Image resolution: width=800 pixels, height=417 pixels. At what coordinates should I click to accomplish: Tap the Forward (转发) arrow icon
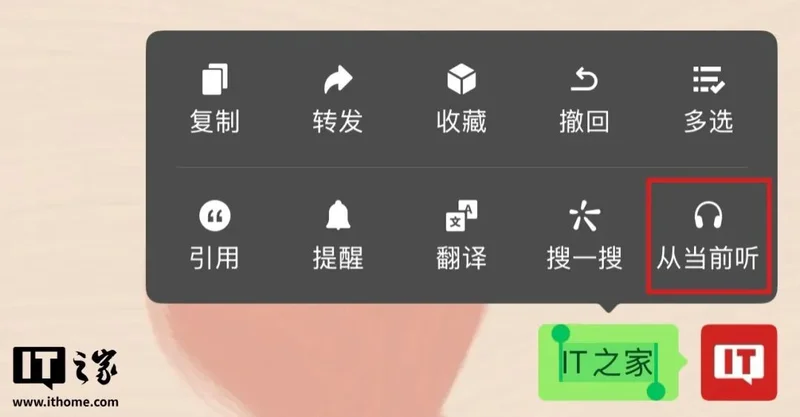[338, 80]
